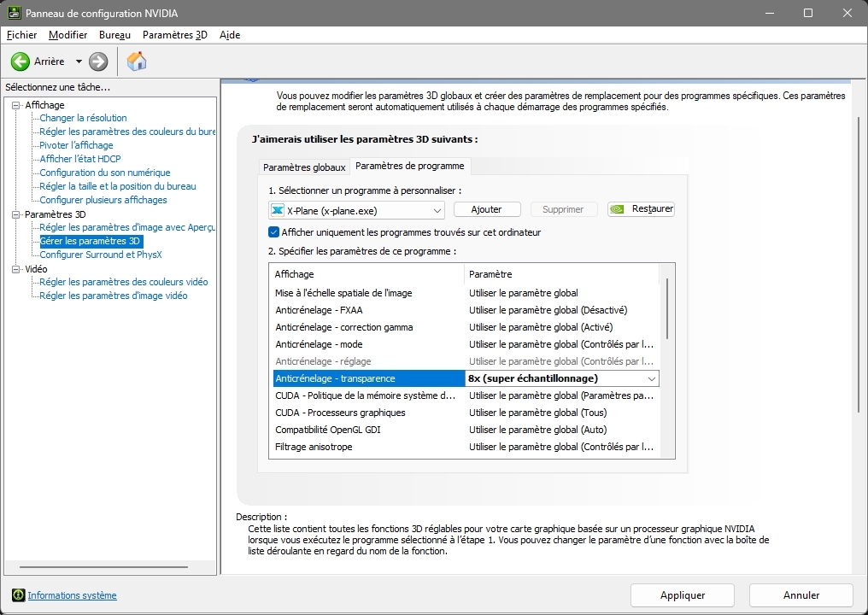868x615 pixels.
Task: Click the NVIDIA title bar app icon
Action: [14, 13]
